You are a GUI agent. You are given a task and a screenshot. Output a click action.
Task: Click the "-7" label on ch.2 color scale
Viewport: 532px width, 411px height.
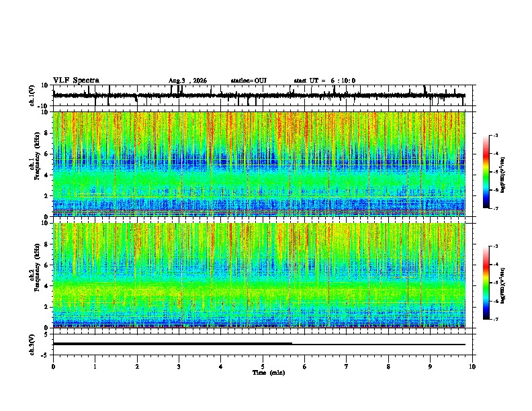pyautogui.click(x=496, y=320)
